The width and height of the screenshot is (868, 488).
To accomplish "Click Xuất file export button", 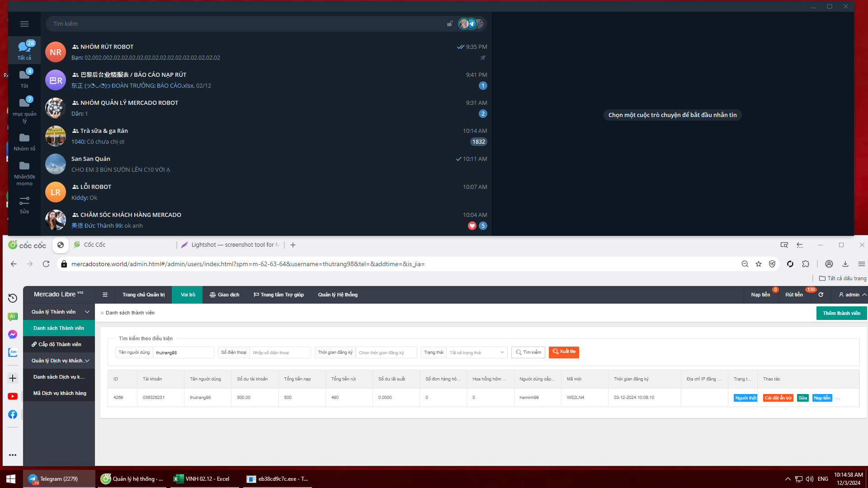I will pos(564,352).
